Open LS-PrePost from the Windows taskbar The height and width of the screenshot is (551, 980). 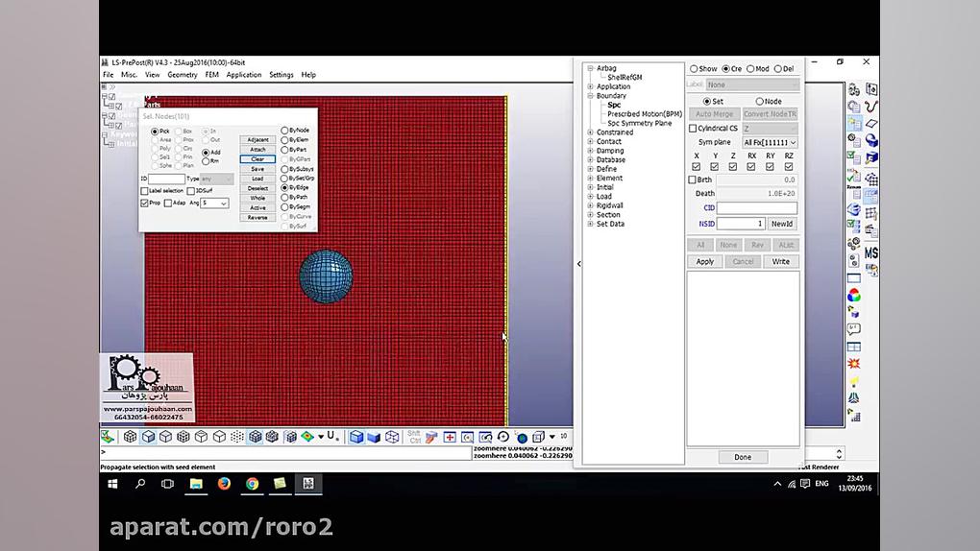coord(308,484)
